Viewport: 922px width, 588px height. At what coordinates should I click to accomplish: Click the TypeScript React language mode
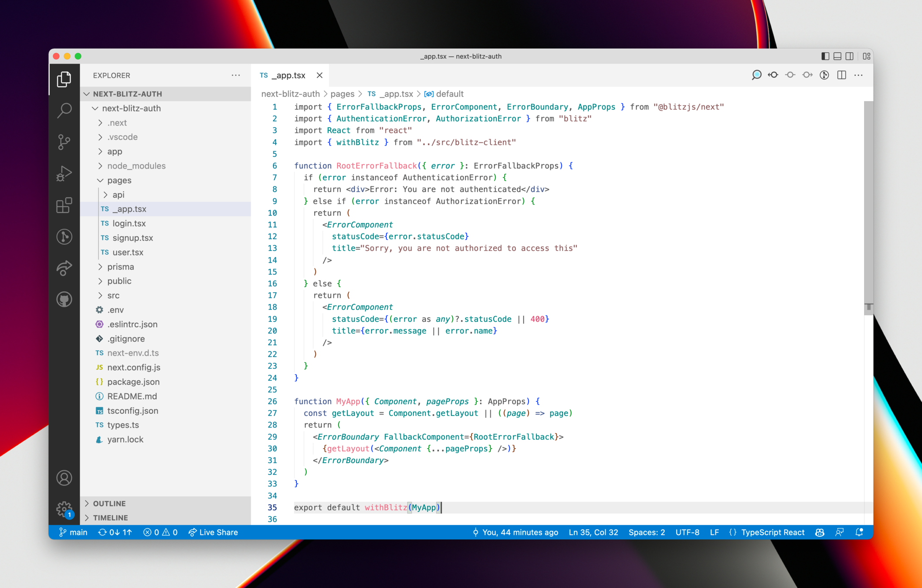coord(772,532)
